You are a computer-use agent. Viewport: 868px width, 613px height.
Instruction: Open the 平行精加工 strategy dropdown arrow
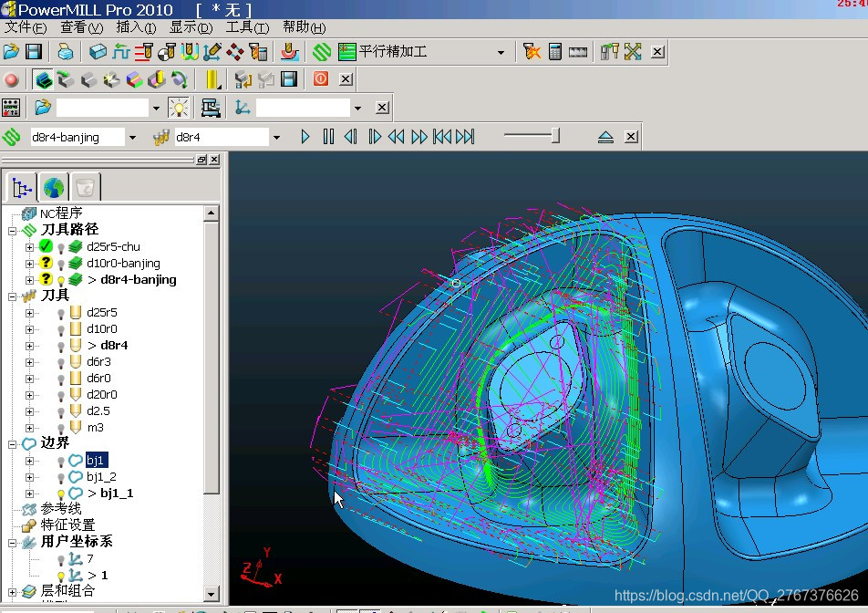tap(501, 53)
